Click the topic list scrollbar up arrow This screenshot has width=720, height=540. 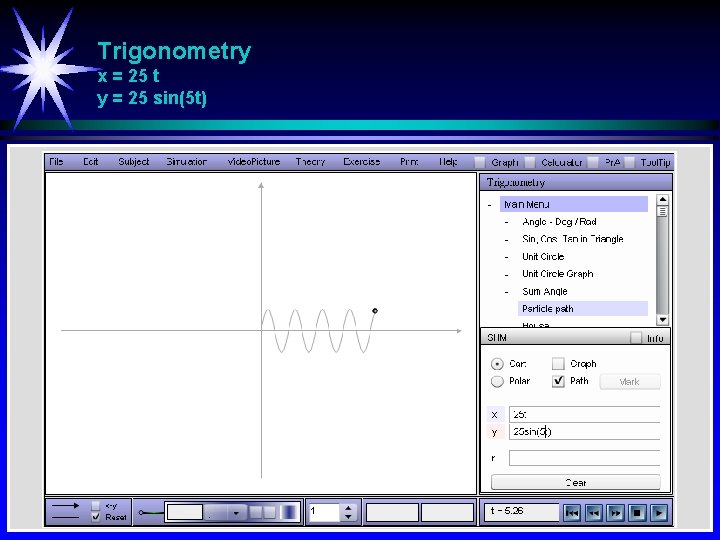(x=662, y=200)
